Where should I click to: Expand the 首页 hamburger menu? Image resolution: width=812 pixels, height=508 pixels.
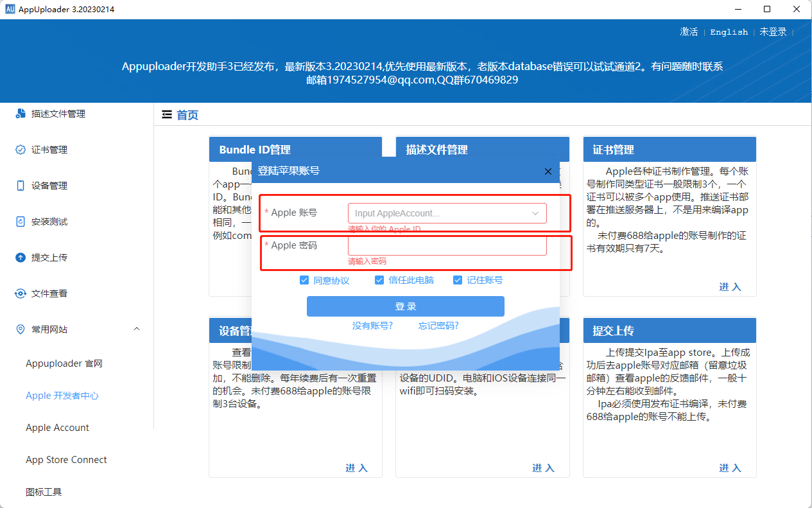coord(166,114)
